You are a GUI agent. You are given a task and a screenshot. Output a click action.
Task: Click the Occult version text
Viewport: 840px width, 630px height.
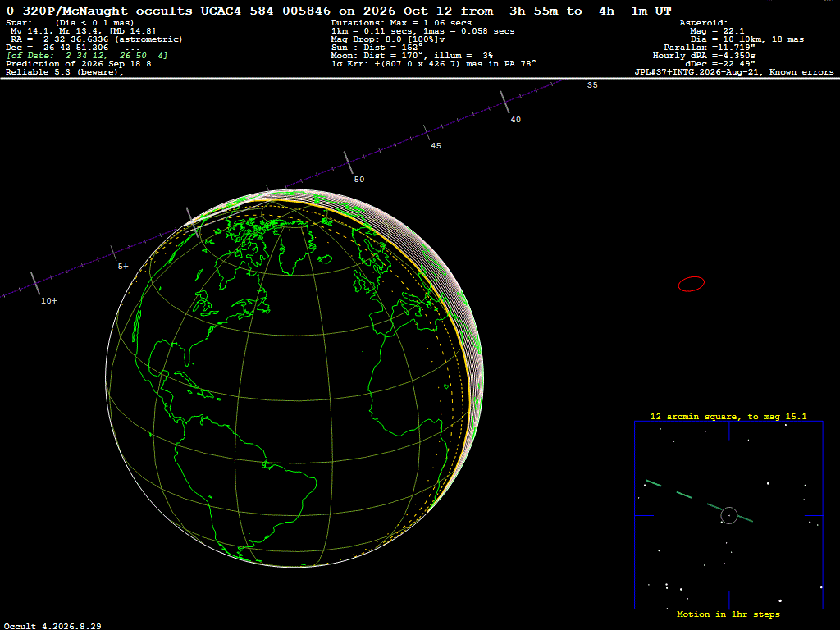tap(52, 626)
